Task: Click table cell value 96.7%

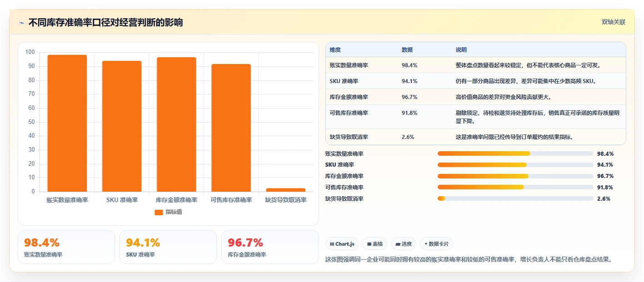Action: point(409,97)
